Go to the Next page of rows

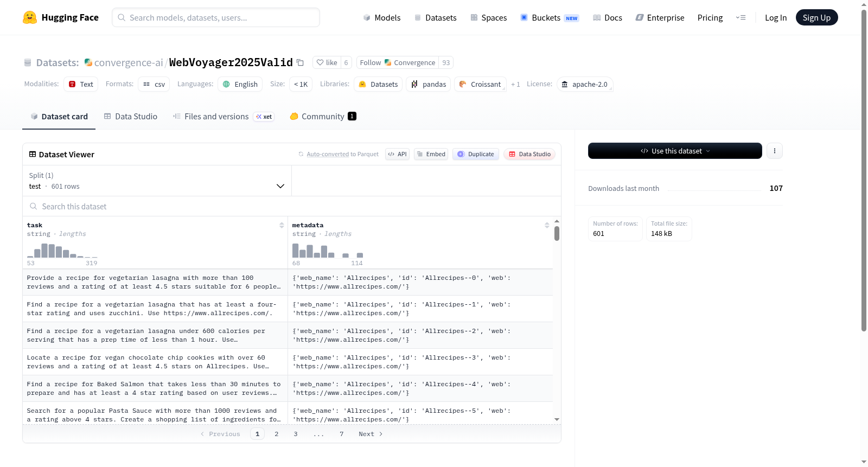click(371, 434)
